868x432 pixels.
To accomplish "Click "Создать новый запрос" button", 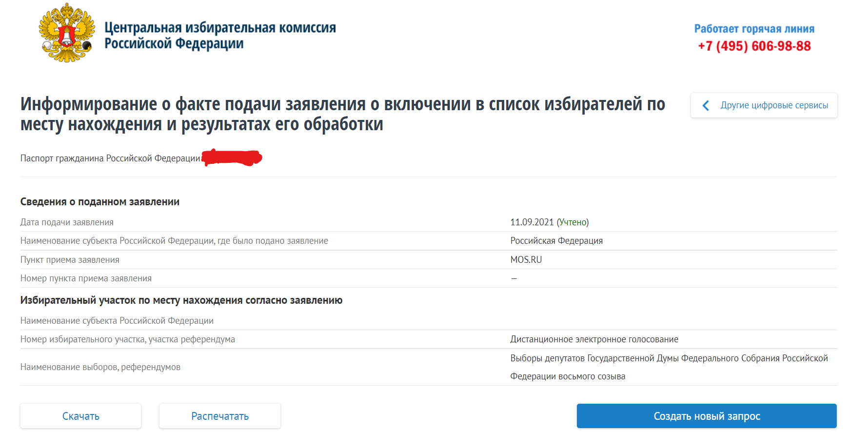I will (x=706, y=416).
